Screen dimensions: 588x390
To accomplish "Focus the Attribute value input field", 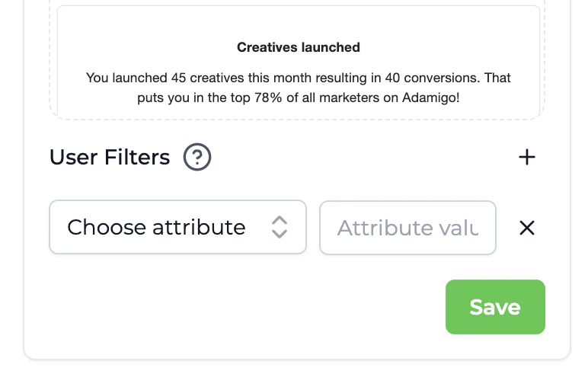I will point(407,228).
